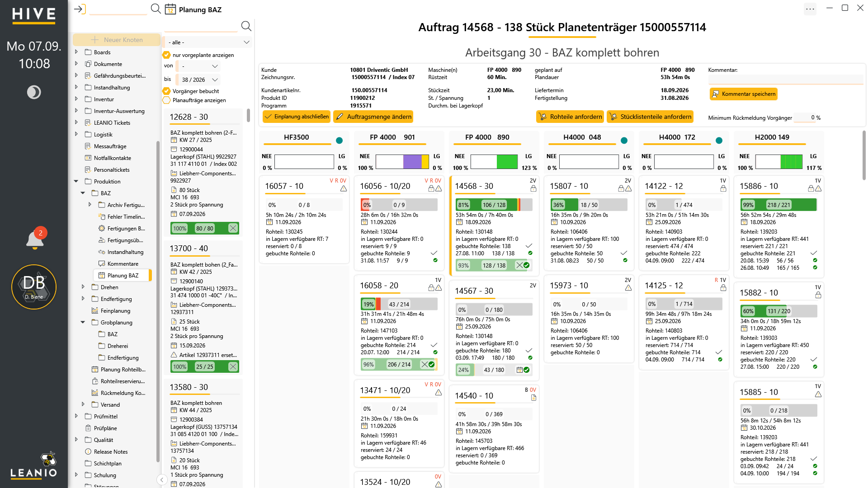Click the lock icon on card 15882 - 10
Viewport: 868px width, 488px height.
(818, 295)
